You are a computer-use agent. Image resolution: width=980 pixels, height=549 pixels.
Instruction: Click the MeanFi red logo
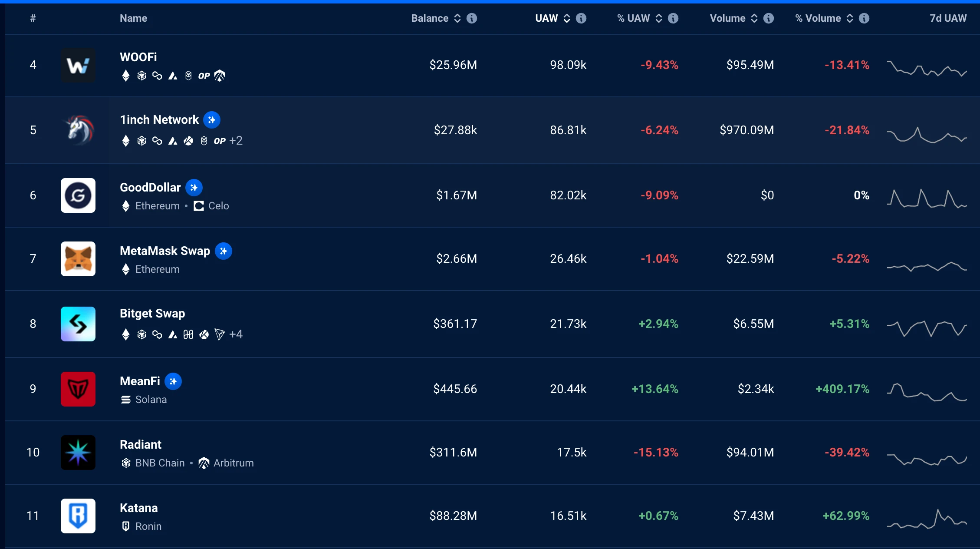(78, 389)
